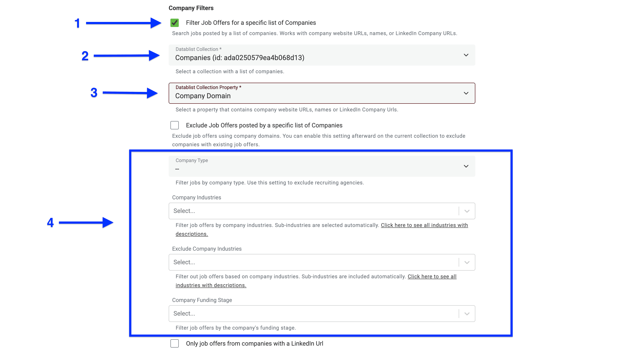The height and width of the screenshot is (350, 644).
Task: Uncheck Filter Job Offers for specific Companies
Action: click(x=175, y=23)
